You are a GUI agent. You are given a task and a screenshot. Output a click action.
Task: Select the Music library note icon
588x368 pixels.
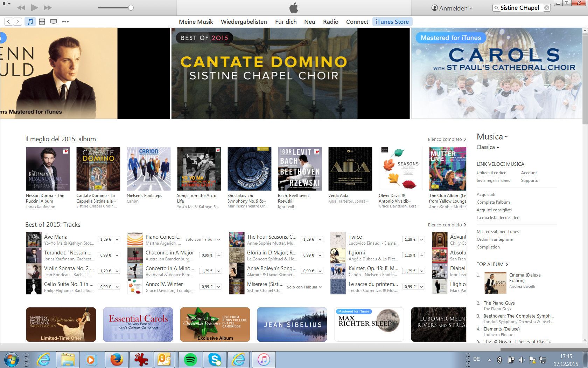[x=30, y=22]
